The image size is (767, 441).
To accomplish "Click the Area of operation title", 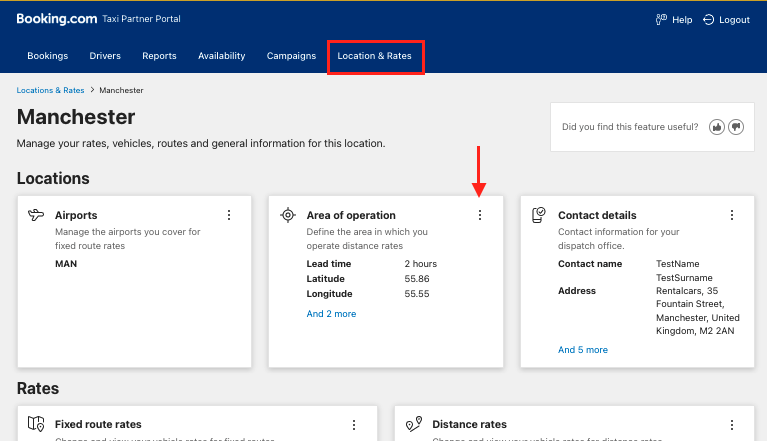I will [x=351, y=215].
